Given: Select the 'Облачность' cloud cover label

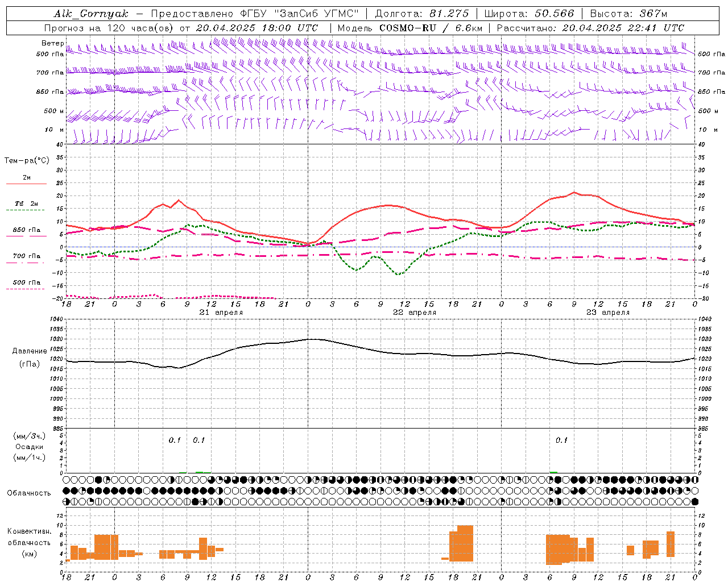Looking at the screenshot, I should 29,493.
